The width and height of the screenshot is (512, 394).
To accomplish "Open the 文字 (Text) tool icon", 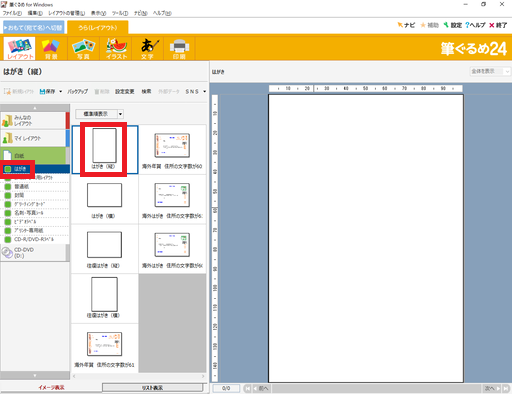I will point(148,48).
